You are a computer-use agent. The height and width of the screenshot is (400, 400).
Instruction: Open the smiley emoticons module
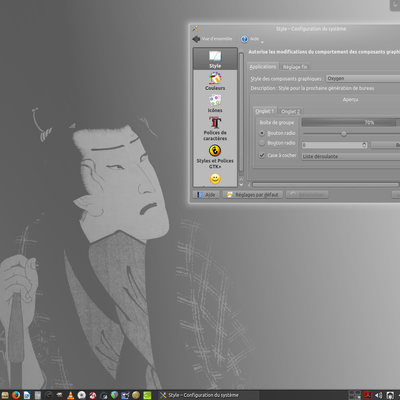point(215,179)
